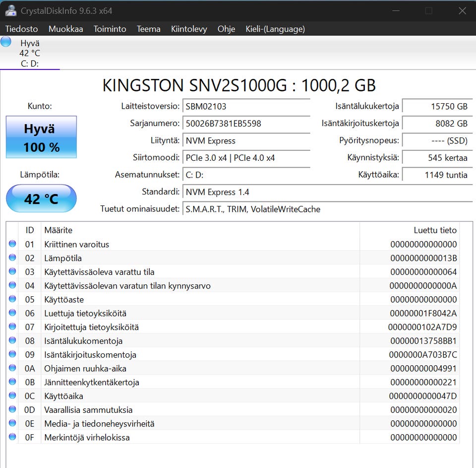Open the Kieli-(Language) menu
Viewport: 476px width, 468px height.
(x=275, y=29)
